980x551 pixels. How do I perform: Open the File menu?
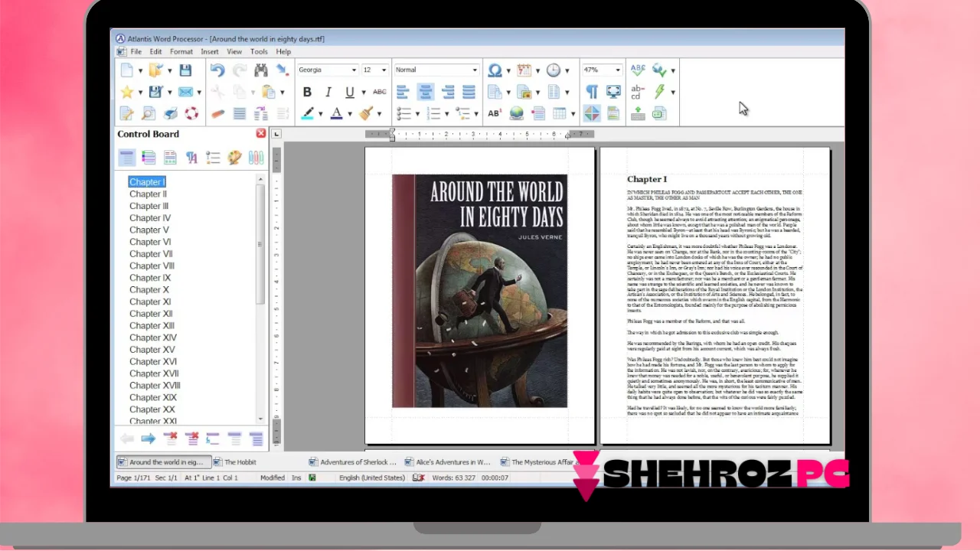click(x=136, y=51)
